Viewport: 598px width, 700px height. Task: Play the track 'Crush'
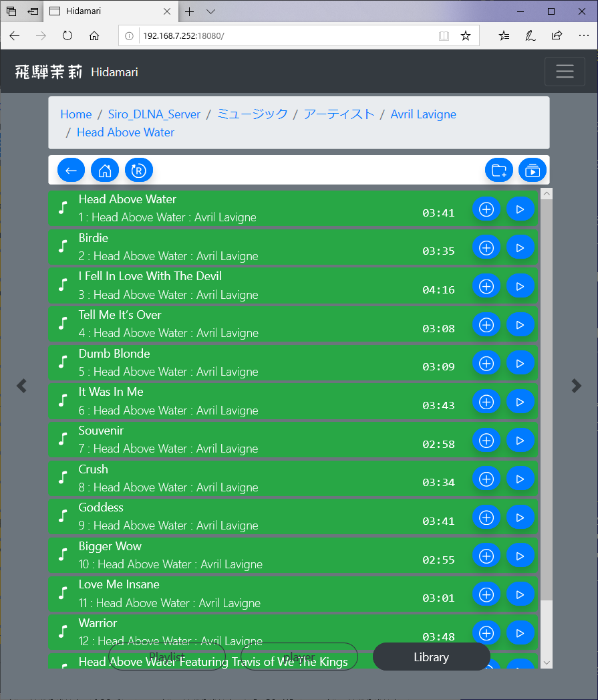(520, 479)
